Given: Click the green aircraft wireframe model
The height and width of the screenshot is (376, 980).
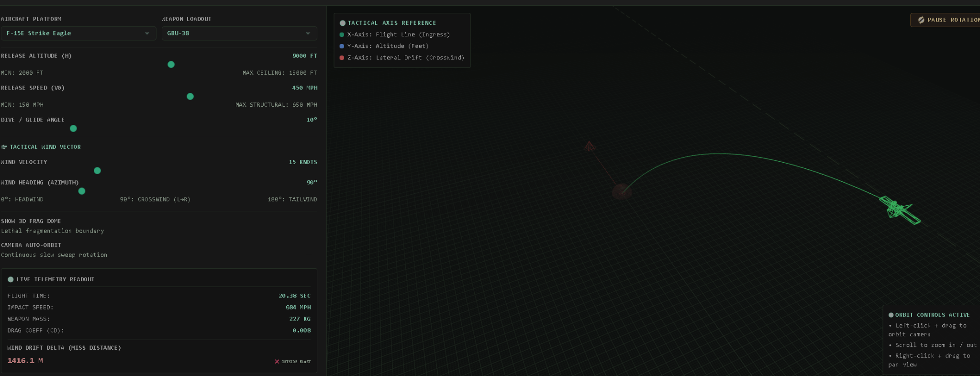Looking at the screenshot, I should (x=900, y=210).
